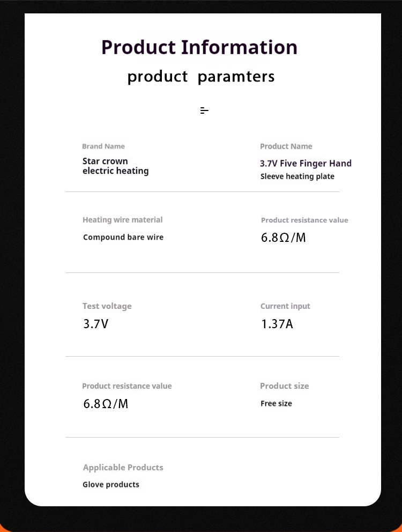Select the Glove products text

pos(111,485)
